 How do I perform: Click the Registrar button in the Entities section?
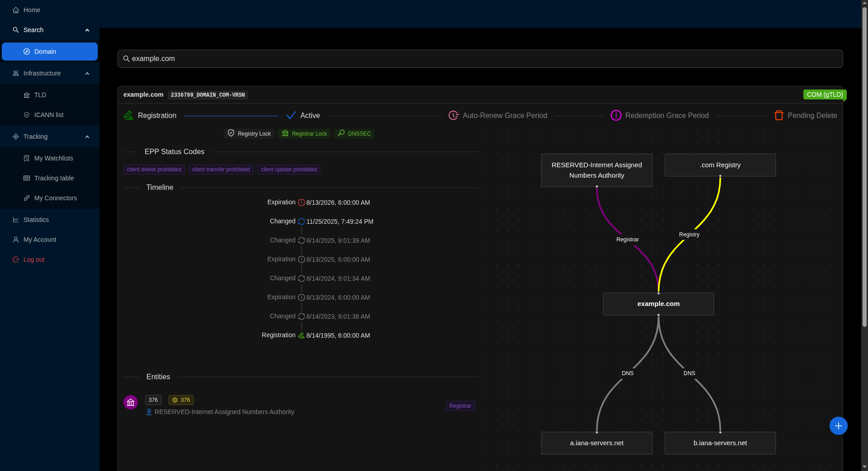[460, 405]
